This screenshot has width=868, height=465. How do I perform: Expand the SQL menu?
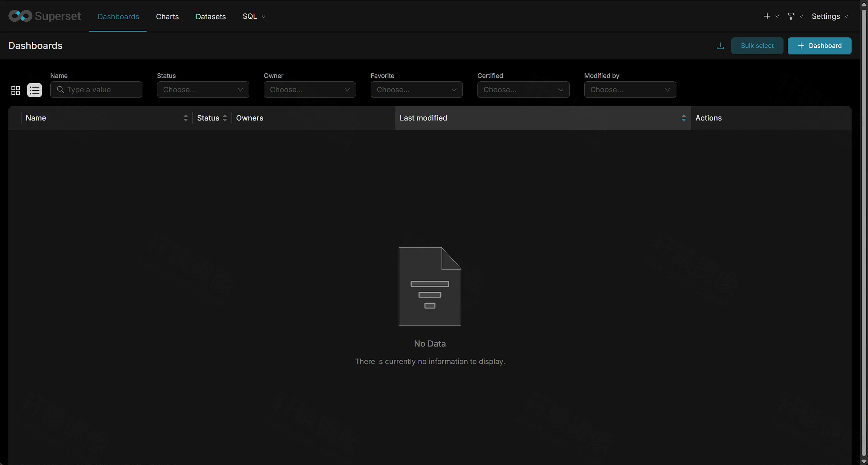(x=254, y=16)
